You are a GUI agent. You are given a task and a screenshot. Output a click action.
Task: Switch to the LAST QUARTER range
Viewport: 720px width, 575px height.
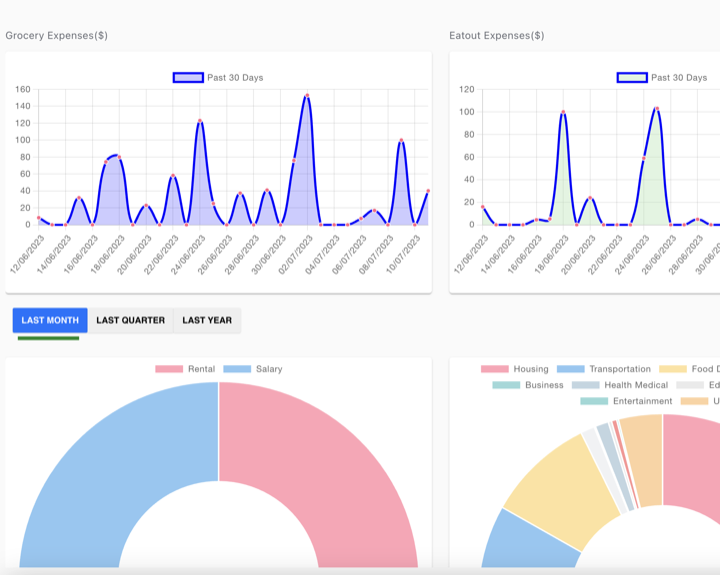130,320
